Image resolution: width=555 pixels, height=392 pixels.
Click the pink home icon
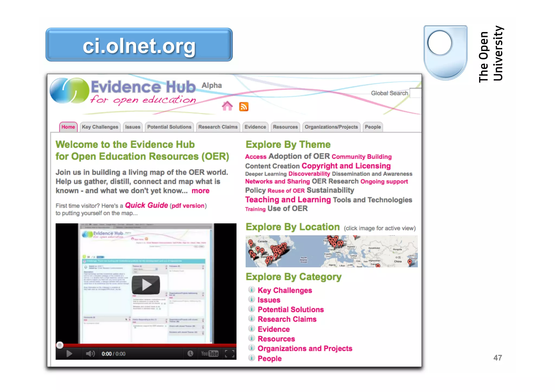coord(227,106)
